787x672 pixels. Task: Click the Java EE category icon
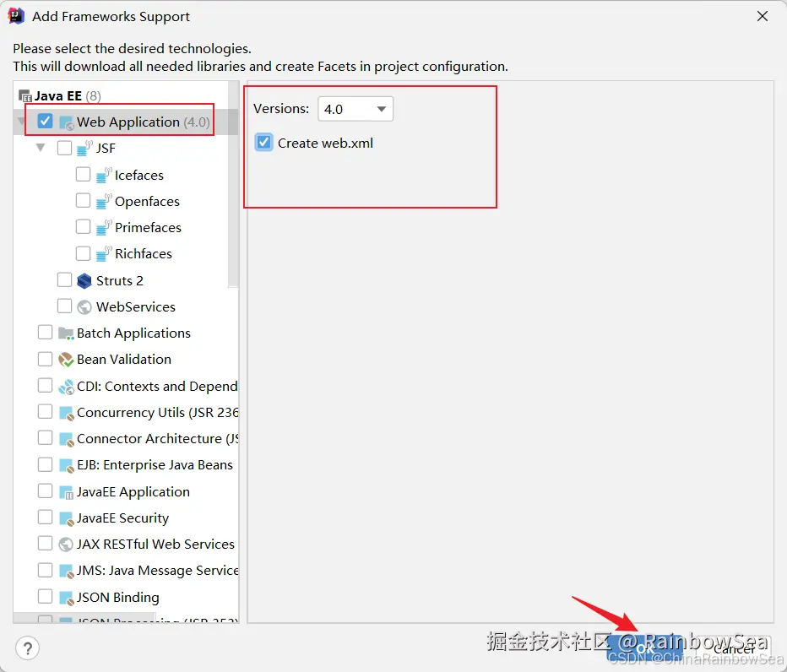[x=25, y=95]
